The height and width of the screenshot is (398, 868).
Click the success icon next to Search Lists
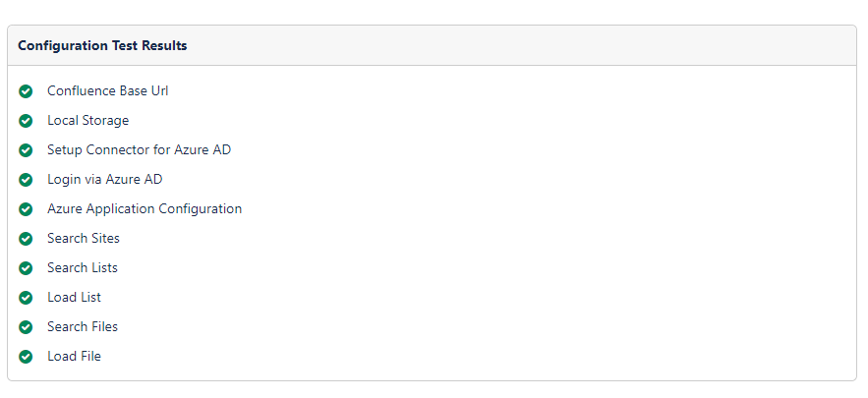pos(26,268)
